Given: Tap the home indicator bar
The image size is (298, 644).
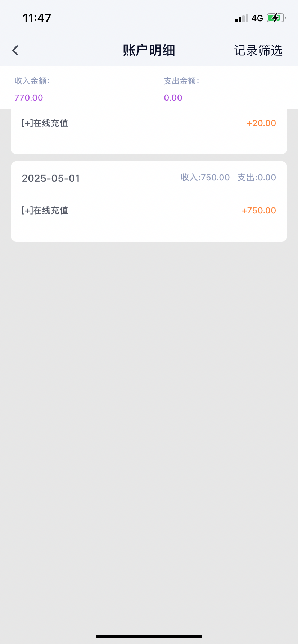Looking at the screenshot, I should [149, 636].
